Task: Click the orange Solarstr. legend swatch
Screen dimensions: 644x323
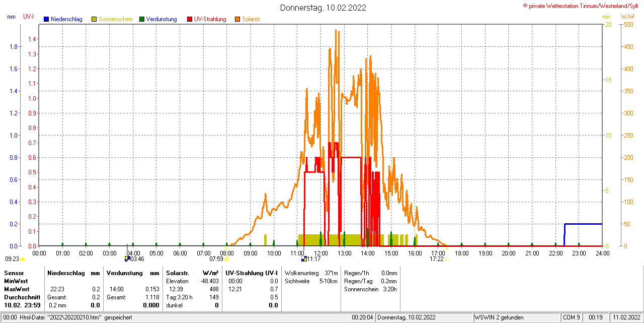Action: [x=237, y=19]
